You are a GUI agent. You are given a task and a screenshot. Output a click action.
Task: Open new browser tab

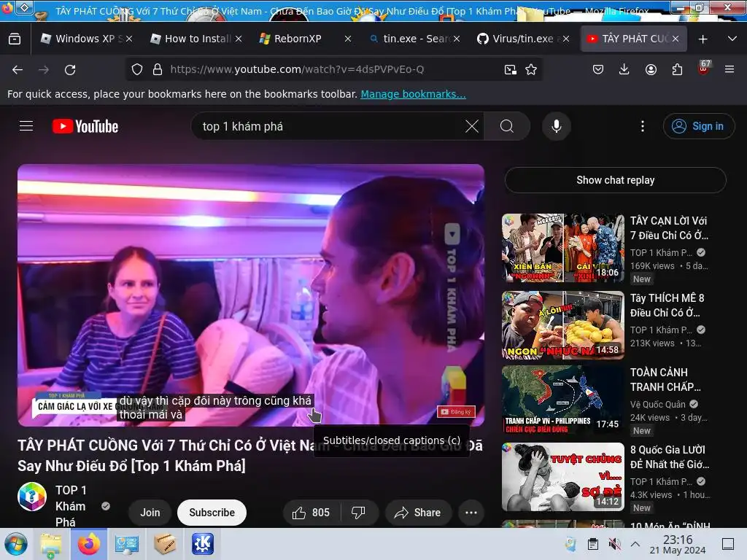pos(703,39)
